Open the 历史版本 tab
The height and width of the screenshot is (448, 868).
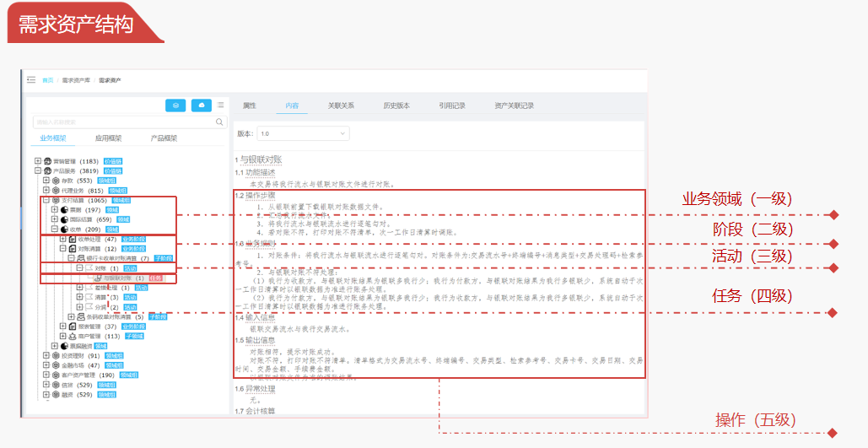[396, 105]
